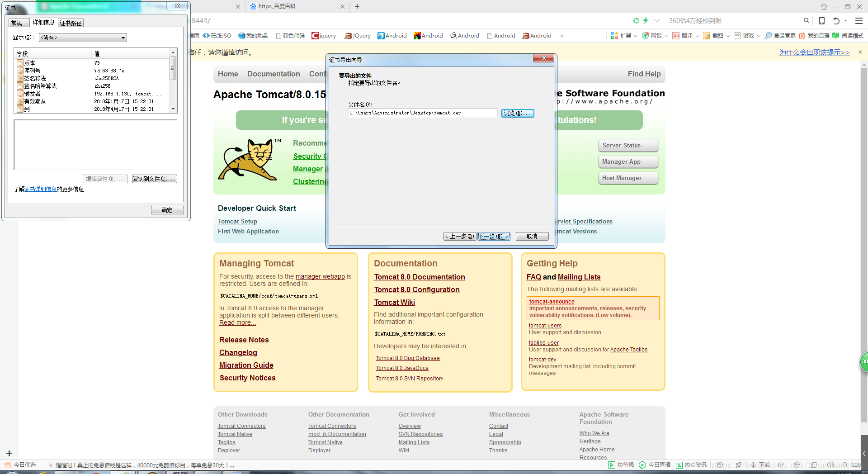The image size is (868, 474).
Task: Open the 截图 screenshot tool
Action: tap(713, 36)
